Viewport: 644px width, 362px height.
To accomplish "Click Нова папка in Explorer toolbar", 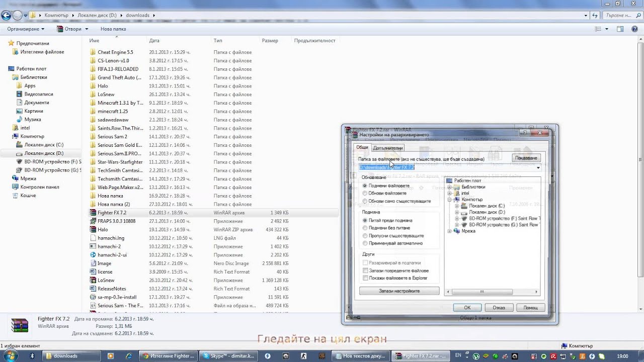I will (x=113, y=29).
